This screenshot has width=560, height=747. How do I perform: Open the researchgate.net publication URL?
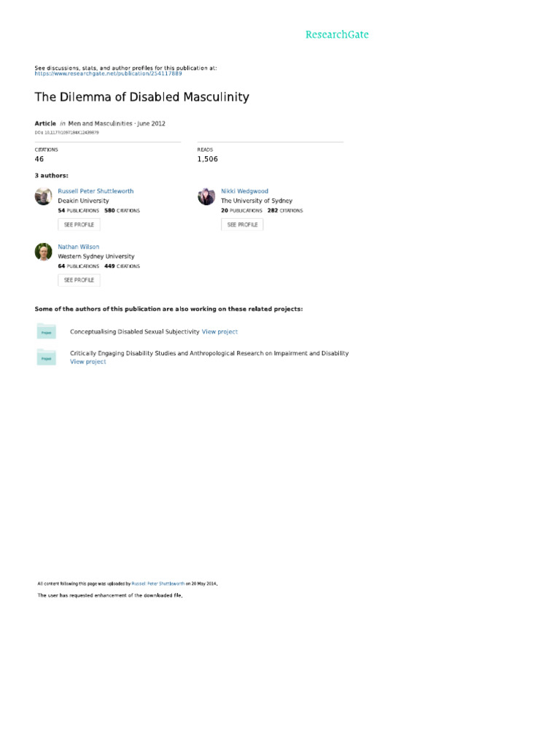tap(109, 74)
